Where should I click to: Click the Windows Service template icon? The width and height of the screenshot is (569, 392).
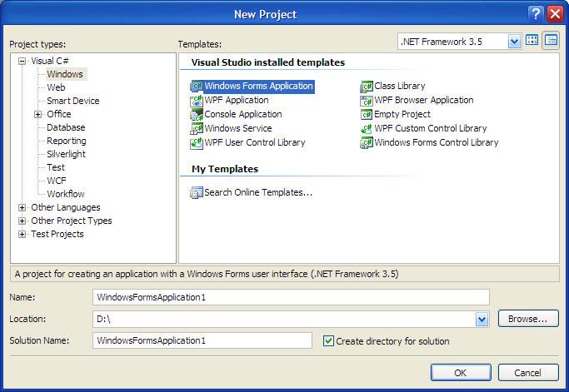pyautogui.click(x=197, y=129)
